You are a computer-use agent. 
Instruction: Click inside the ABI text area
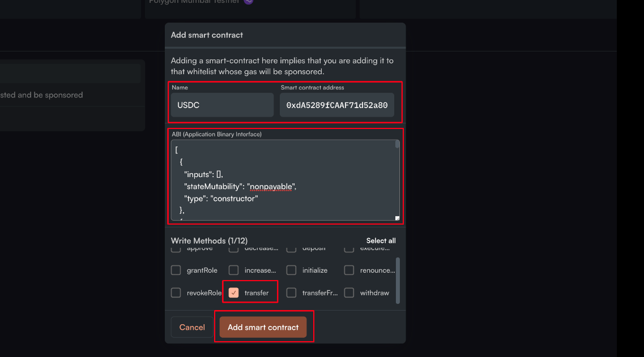tap(283, 180)
